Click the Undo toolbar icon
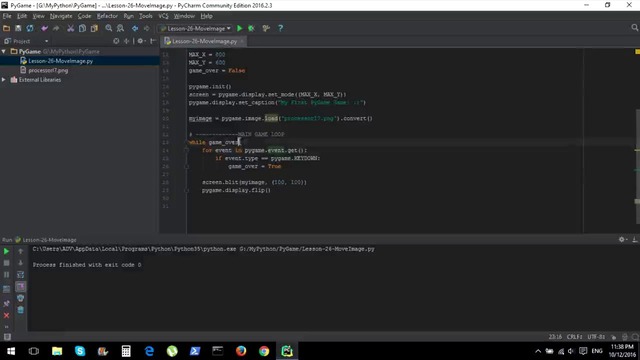This screenshot has width=640, height=360. click(44, 28)
